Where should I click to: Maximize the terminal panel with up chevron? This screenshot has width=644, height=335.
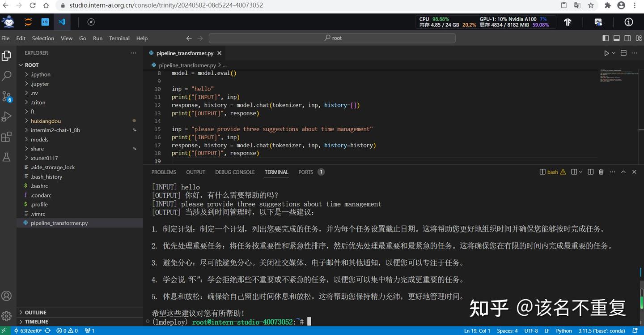623,172
